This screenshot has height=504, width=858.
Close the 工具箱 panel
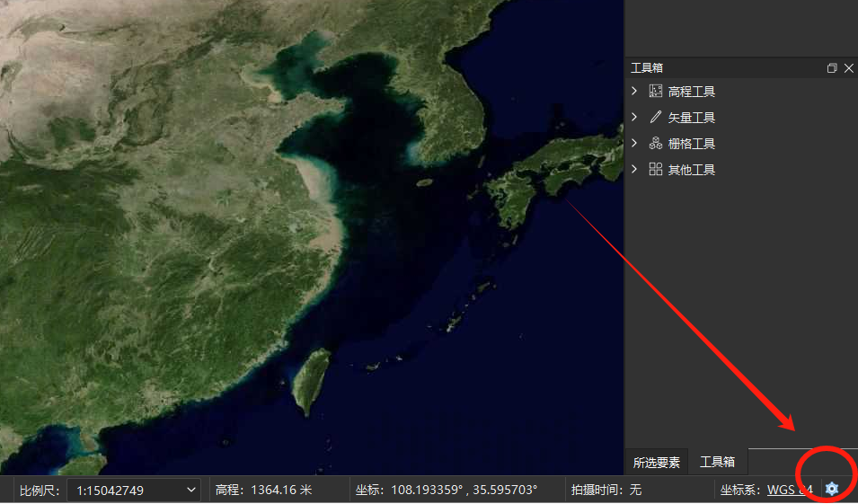pyautogui.click(x=849, y=68)
